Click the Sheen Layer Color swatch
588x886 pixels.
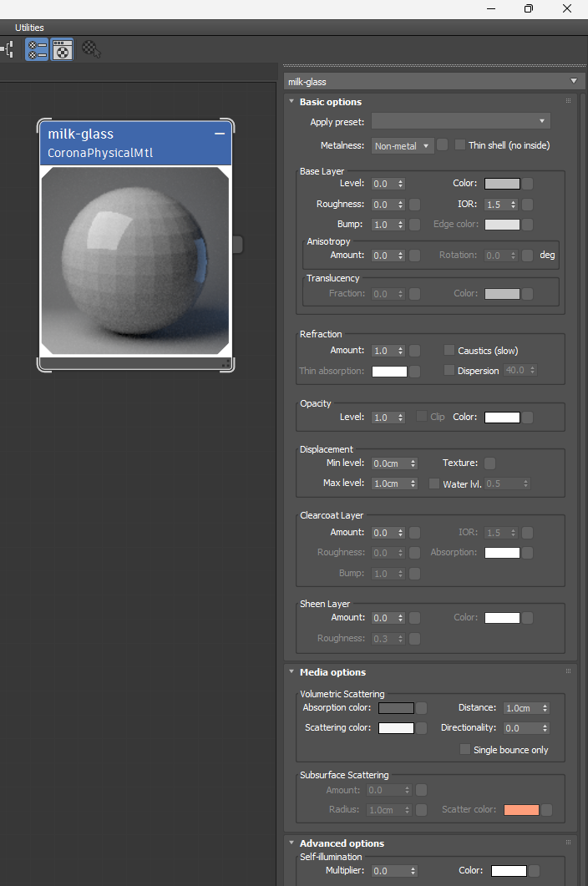tap(502, 618)
